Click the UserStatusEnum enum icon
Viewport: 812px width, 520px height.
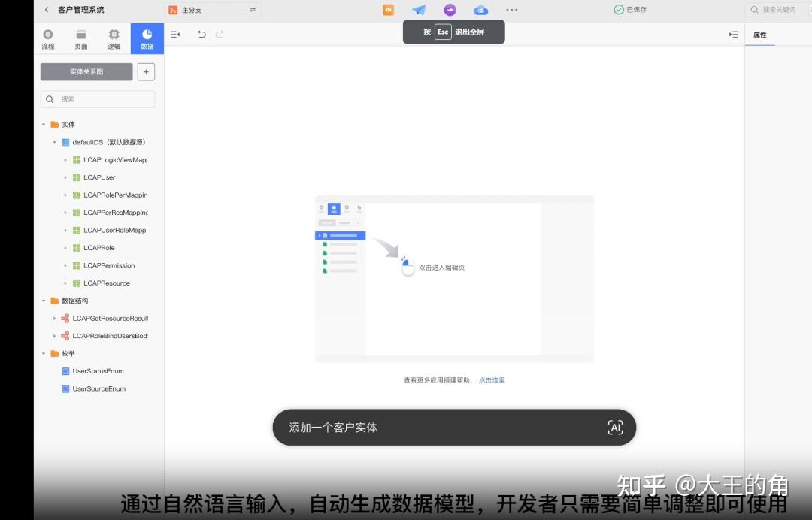click(65, 371)
